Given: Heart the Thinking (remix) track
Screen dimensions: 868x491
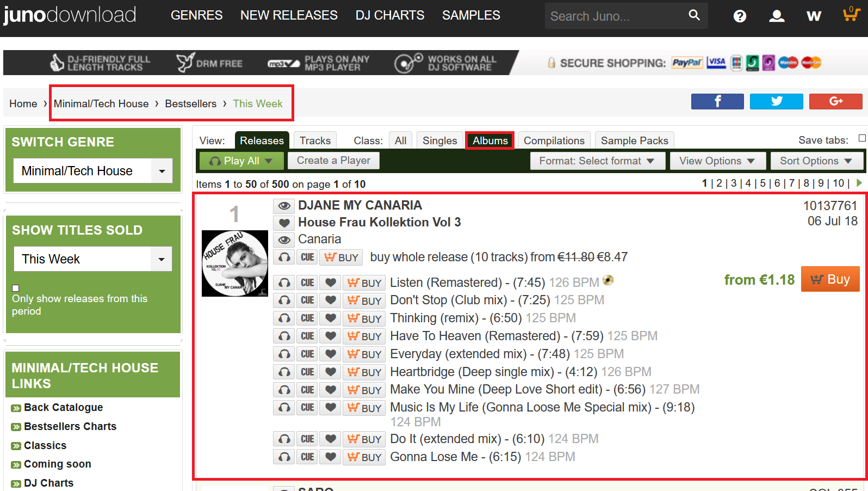Looking at the screenshot, I should [330, 318].
